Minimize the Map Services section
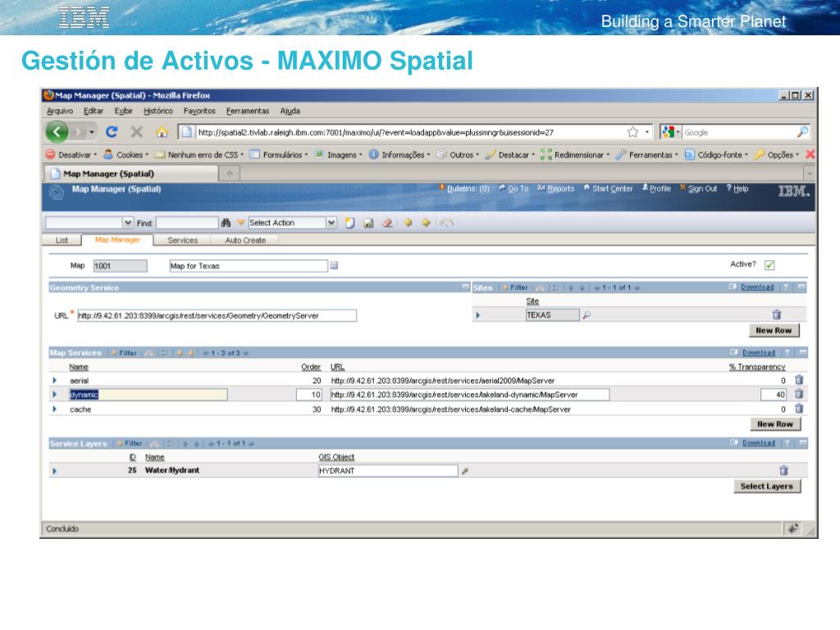Image resolution: width=840 pixels, height=630 pixels. pos(802,353)
